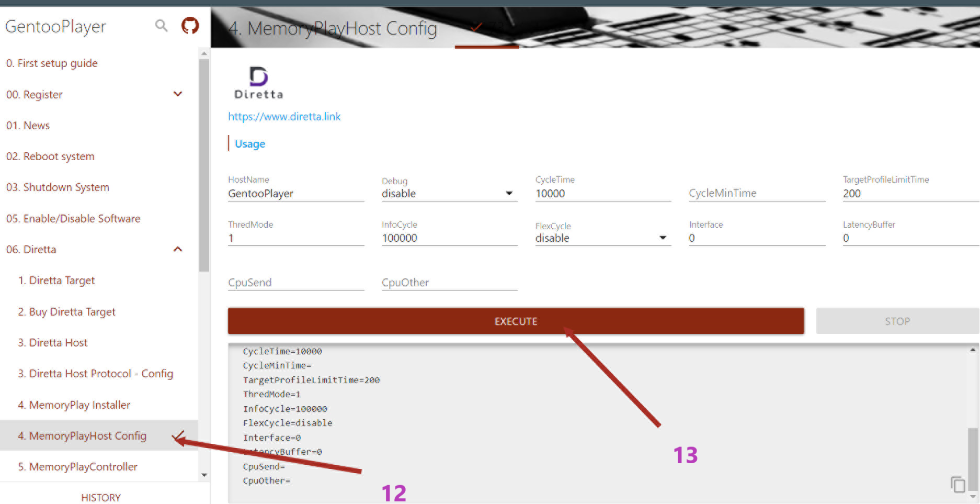Expand the 00. Register section chevron
Viewport: 980px width, 504px height.
(178, 94)
